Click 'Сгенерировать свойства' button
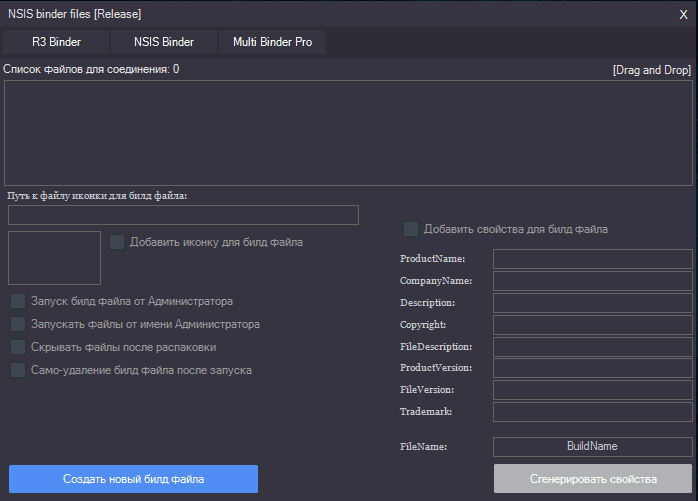 [593, 479]
